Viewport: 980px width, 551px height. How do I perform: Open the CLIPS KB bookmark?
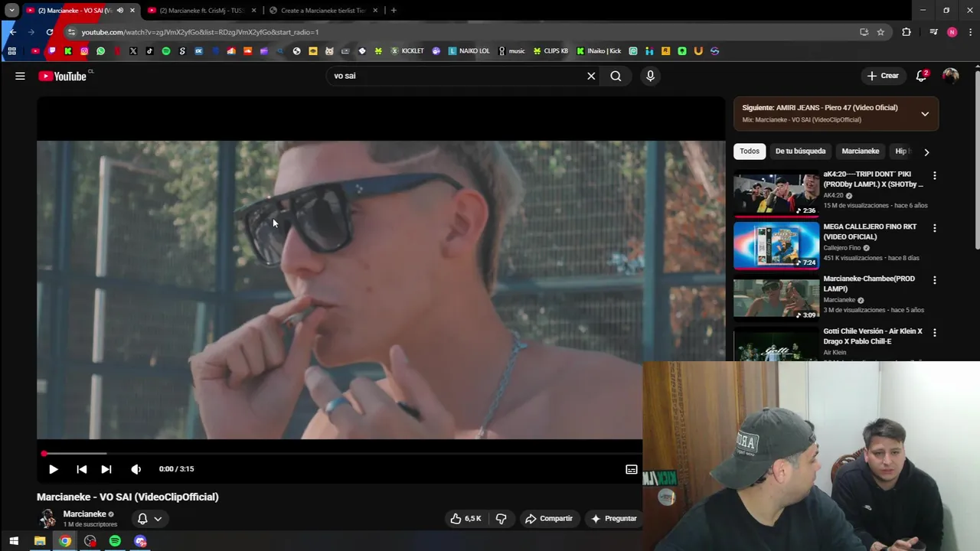550,51
